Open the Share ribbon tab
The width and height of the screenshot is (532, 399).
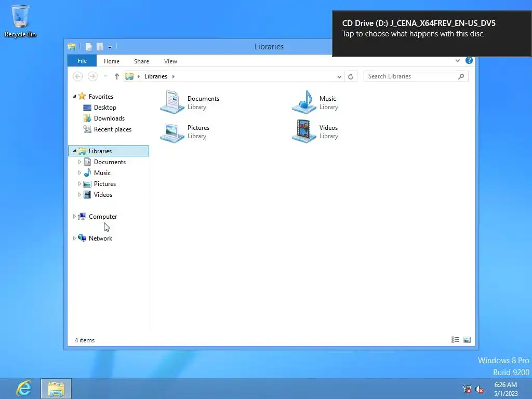click(141, 61)
